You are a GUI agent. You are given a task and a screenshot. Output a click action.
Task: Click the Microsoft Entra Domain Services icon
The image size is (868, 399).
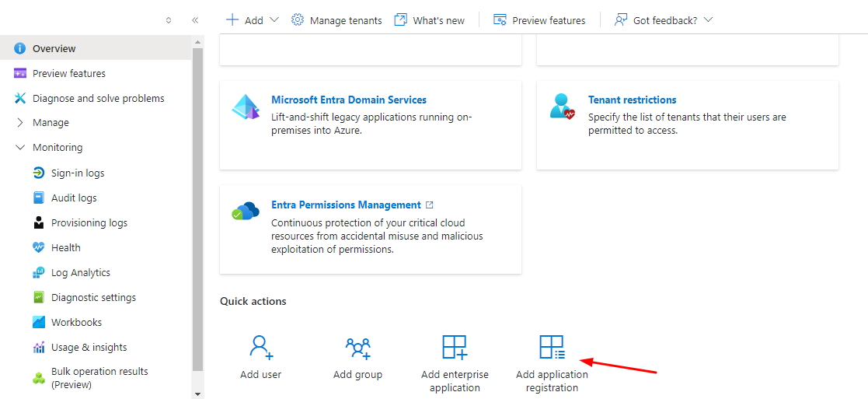click(x=246, y=107)
